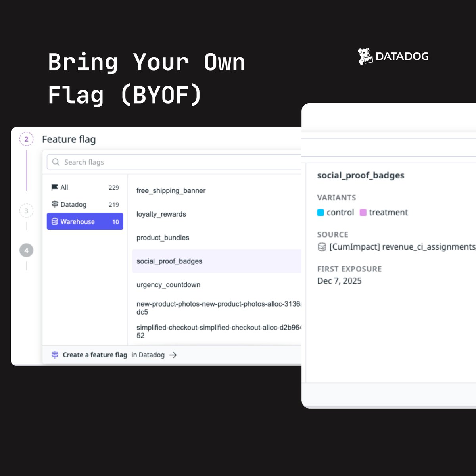Select the Warehouse flags category
Image resolution: width=476 pixels, height=476 pixels.
coord(85,221)
